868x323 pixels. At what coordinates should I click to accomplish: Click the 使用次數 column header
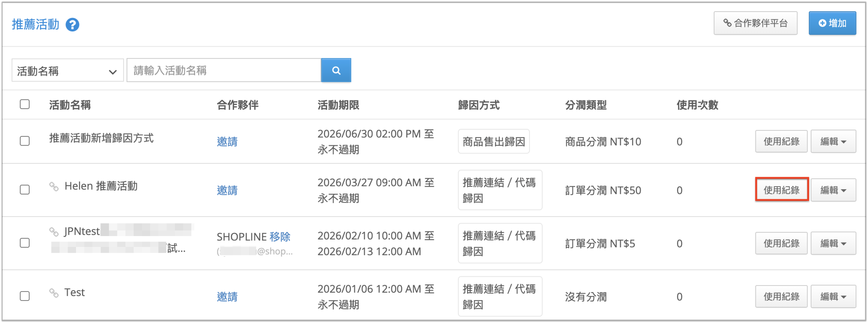tap(697, 105)
